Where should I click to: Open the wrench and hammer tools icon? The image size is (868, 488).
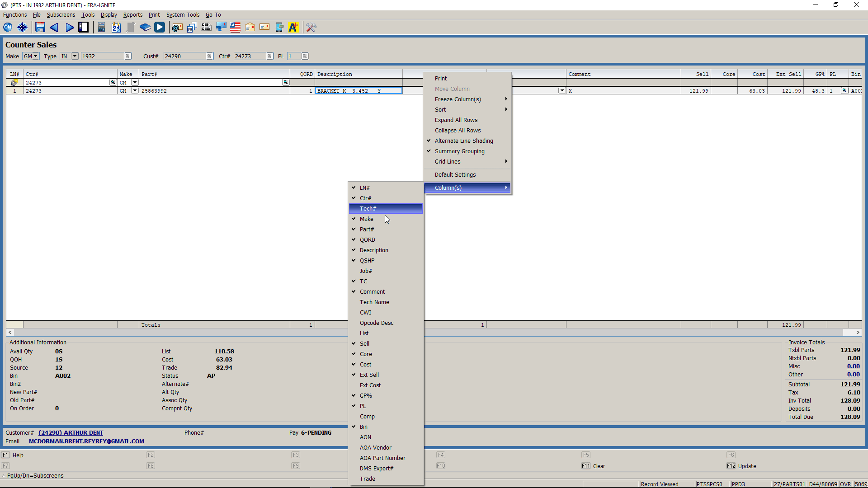coord(311,28)
